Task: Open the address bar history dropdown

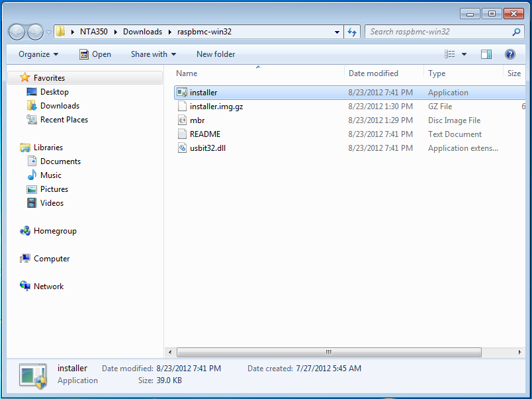Action: (x=337, y=32)
